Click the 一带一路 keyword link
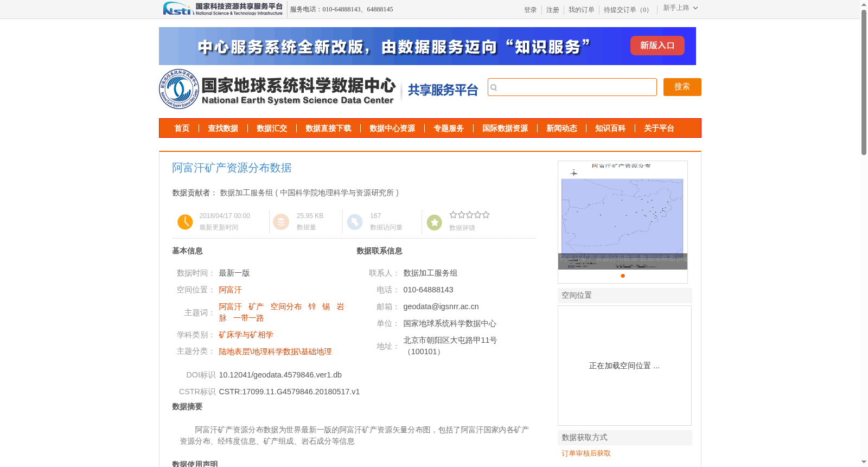 (x=248, y=318)
